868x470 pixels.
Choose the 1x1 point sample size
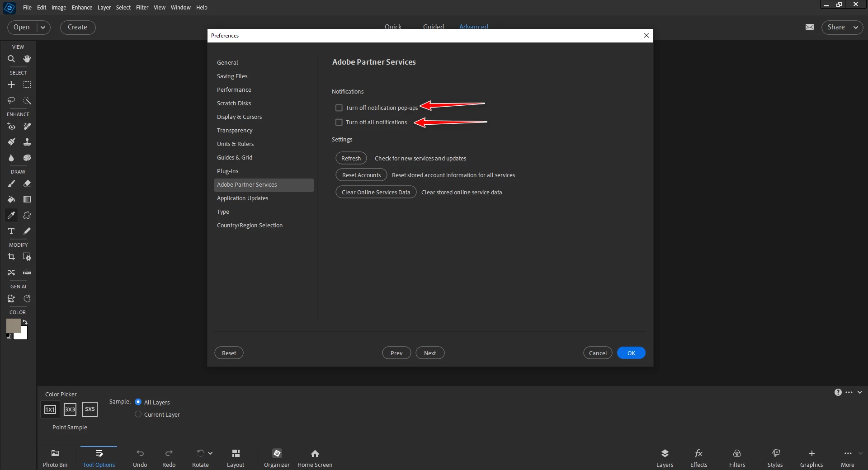[x=50, y=409]
